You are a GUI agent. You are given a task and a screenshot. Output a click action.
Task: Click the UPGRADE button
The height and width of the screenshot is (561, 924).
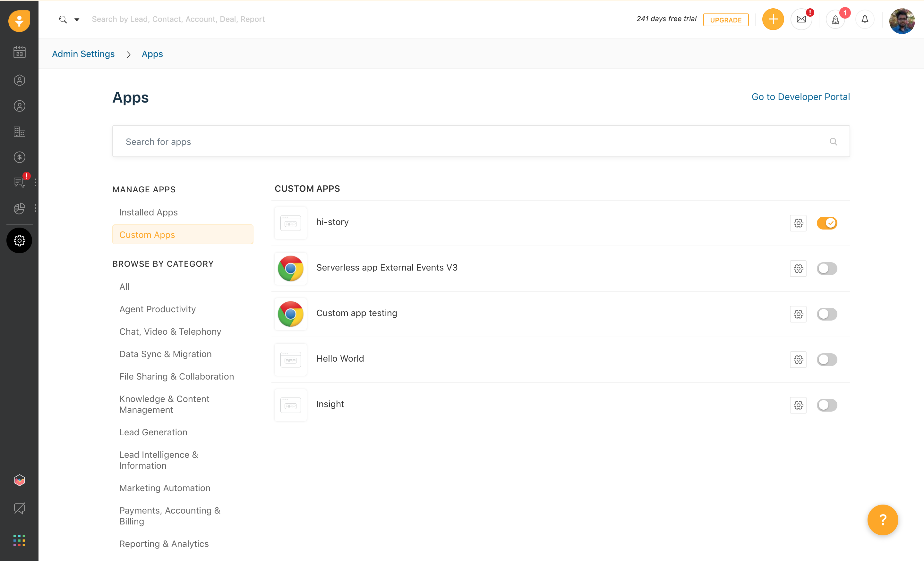pyautogui.click(x=725, y=20)
